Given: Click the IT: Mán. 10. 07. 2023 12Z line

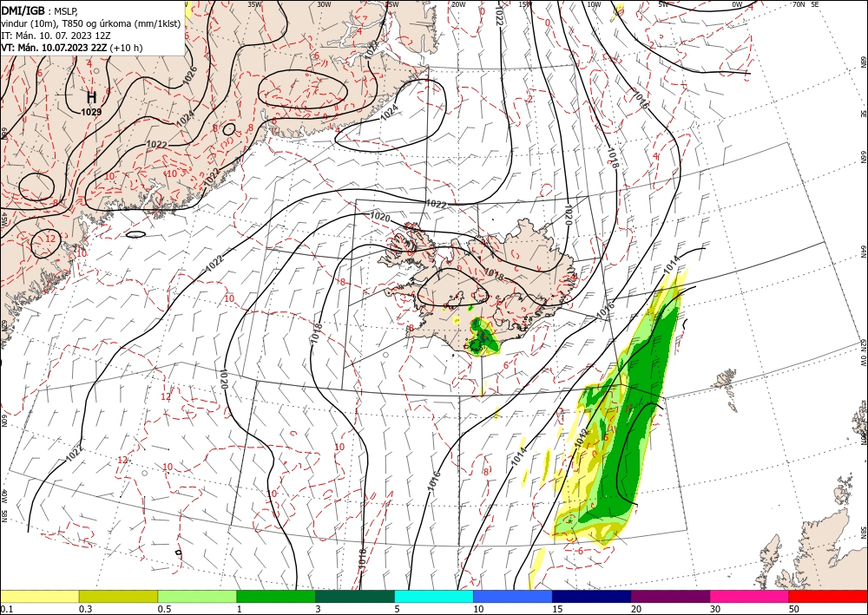Looking at the screenshot, I should pos(56,36).
